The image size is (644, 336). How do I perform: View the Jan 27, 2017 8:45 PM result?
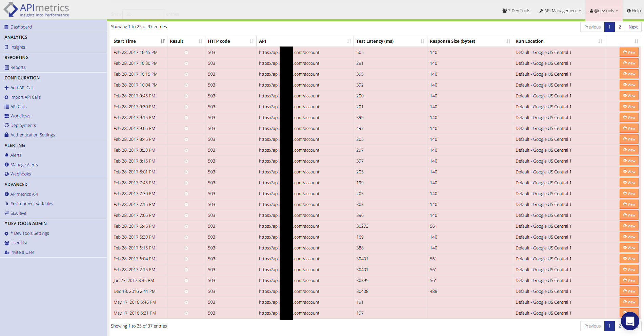click(x=629, y=280)
